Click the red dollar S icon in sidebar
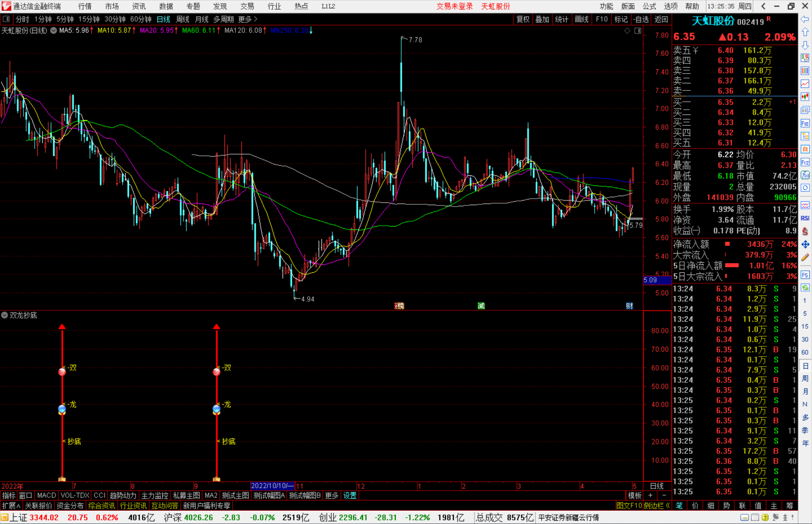 click(x=805, y=231)
